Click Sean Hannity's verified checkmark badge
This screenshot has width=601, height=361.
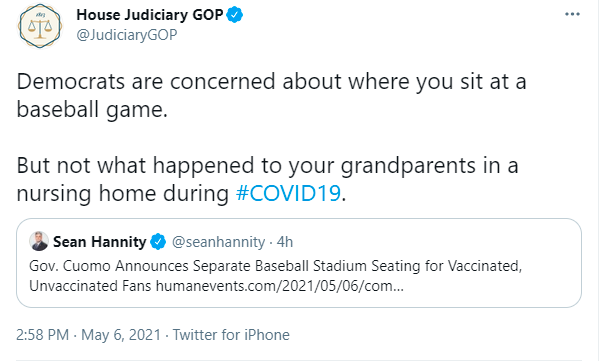[158, 242]
